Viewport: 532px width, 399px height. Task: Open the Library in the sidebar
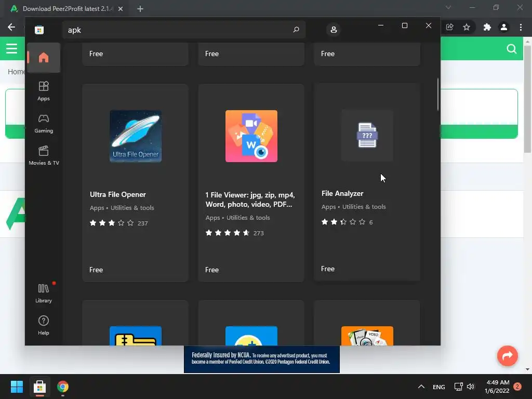[44, 293]
